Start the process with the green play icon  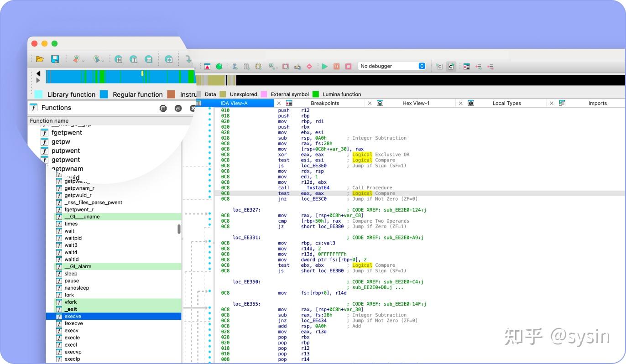click(324, 66)
